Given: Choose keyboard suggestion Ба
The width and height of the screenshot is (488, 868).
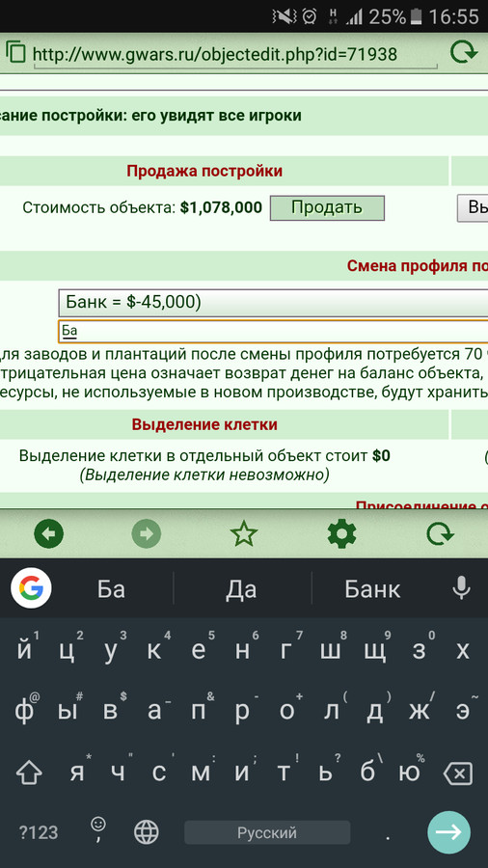Looking at the screenshot, I should 111,589.
